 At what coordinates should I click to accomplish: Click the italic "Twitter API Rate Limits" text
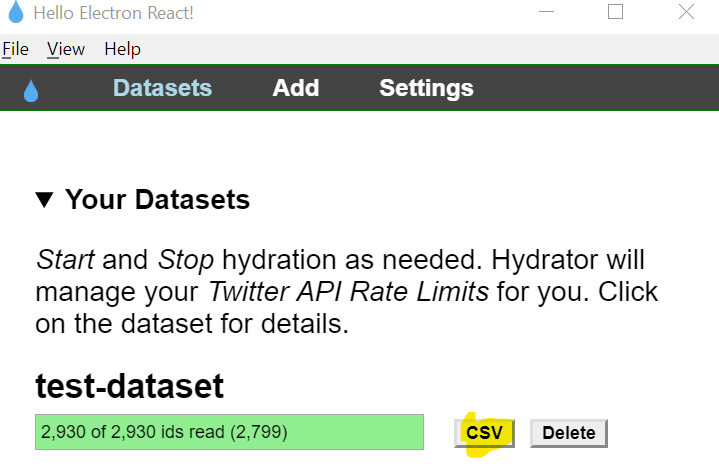coord(348,293)
